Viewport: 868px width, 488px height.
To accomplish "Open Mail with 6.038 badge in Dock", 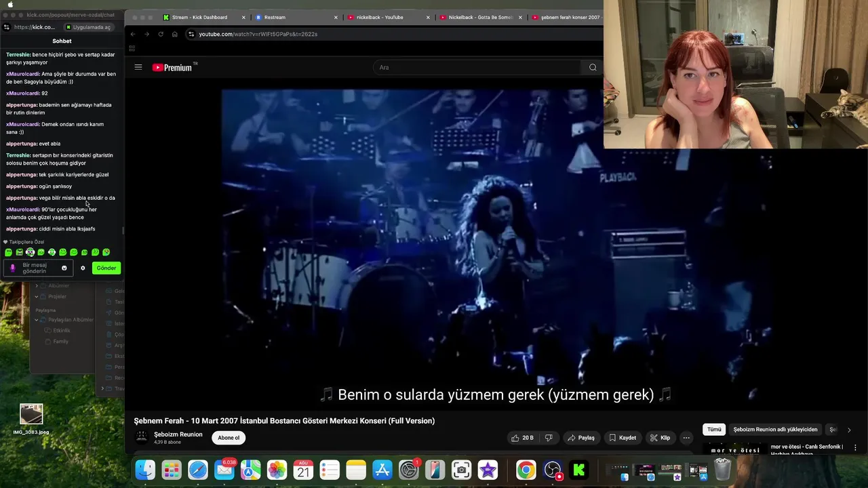I will pos(224,470).
